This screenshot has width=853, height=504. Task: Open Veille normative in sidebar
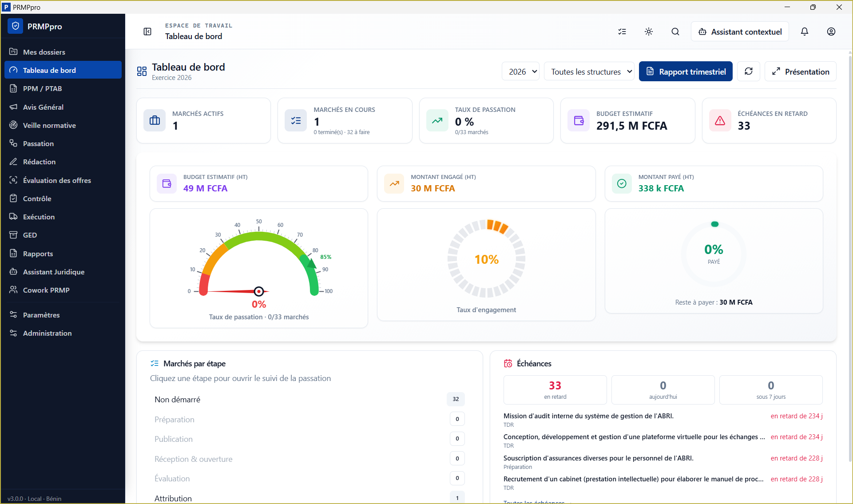coord(63,125)
